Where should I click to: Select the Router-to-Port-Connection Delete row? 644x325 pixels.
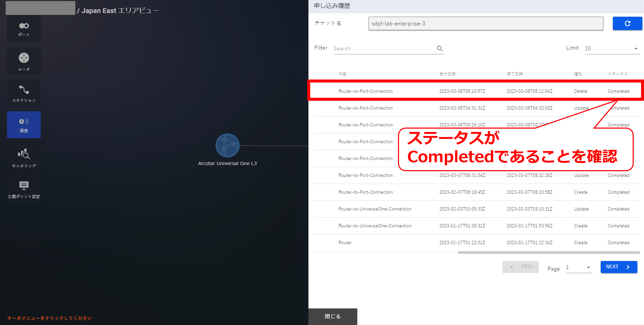[475, 91]
